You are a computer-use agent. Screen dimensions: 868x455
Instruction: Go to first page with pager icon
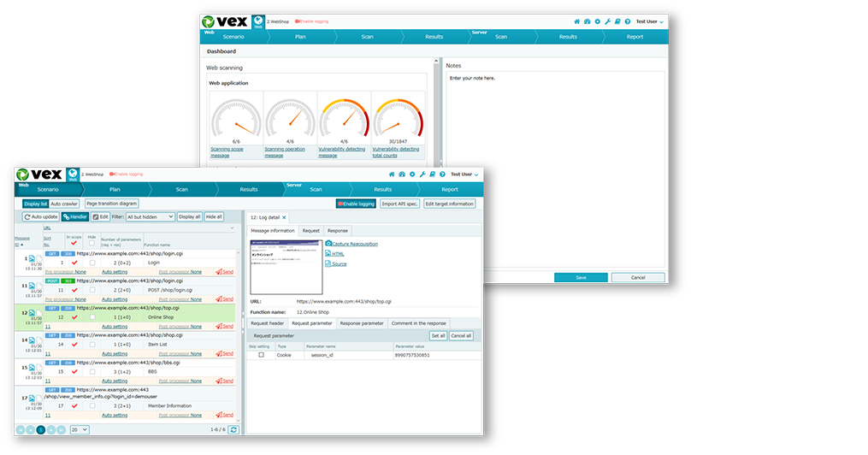[x=21, y=429]
